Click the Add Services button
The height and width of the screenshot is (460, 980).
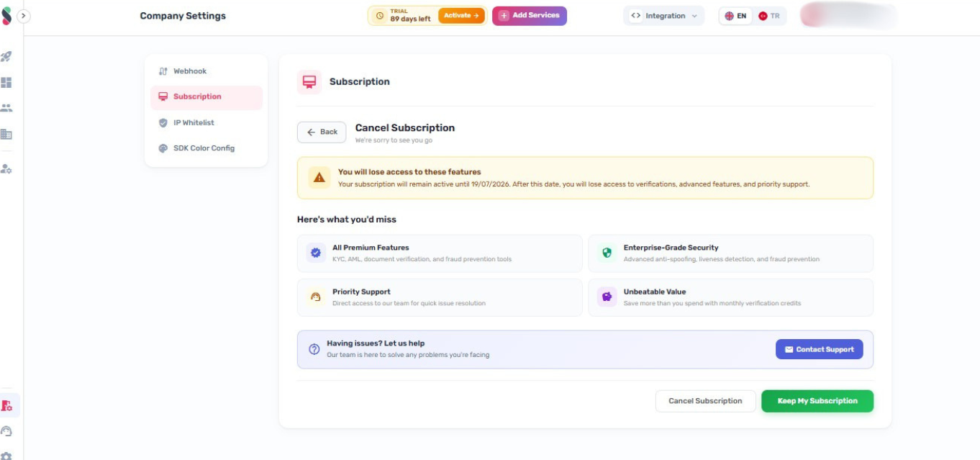click(x=530, y=16)
